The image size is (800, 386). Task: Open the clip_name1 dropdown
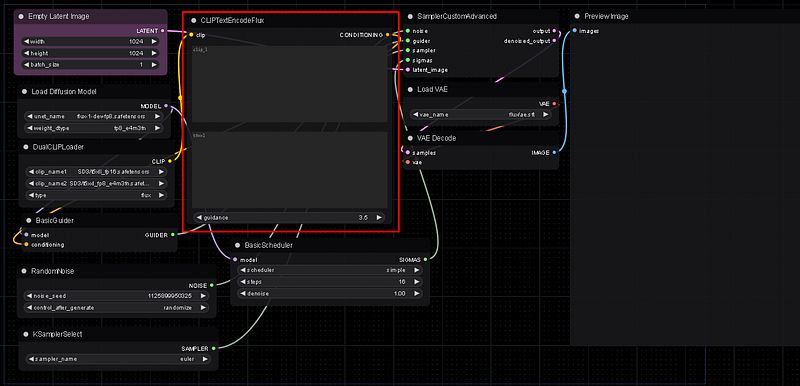95,171
